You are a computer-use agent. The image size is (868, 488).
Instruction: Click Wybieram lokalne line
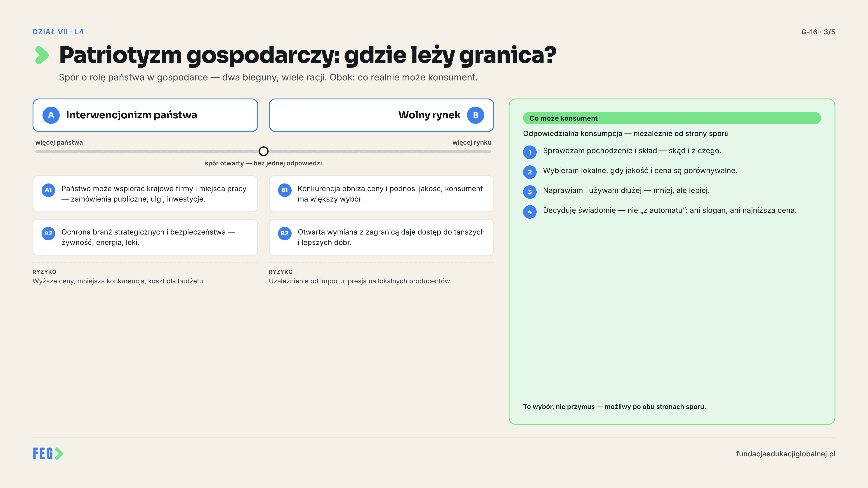click(x=640, y=171)
